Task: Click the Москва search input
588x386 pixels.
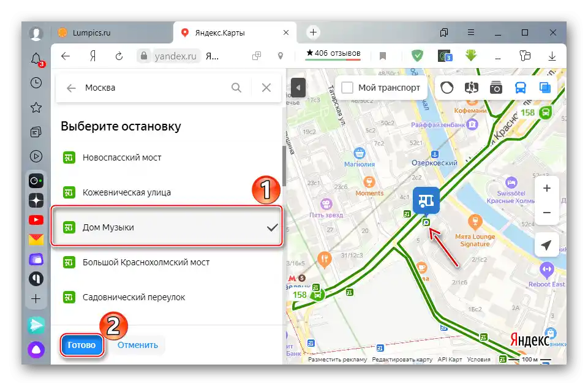Action: click(x=154, y=88)
